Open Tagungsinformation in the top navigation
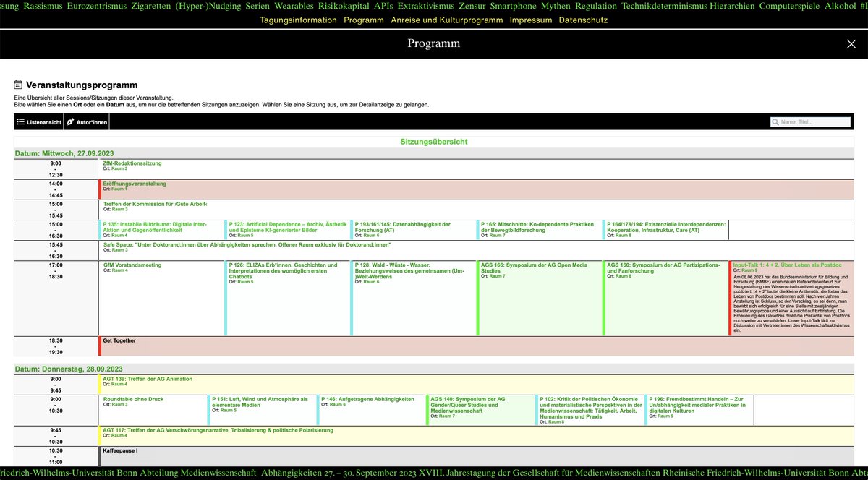This screenshot has height=480, width=868. pos(298,20)
